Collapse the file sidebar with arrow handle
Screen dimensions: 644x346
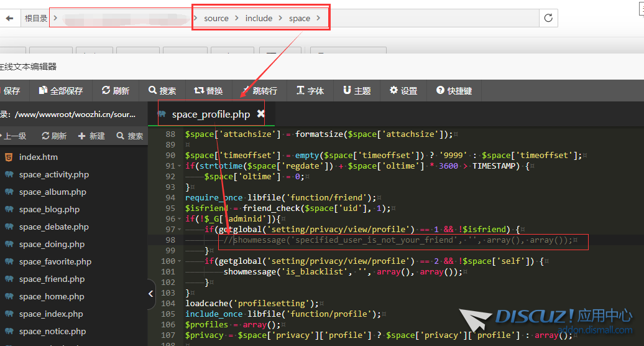pyautogui.click(x=151, y=295)
